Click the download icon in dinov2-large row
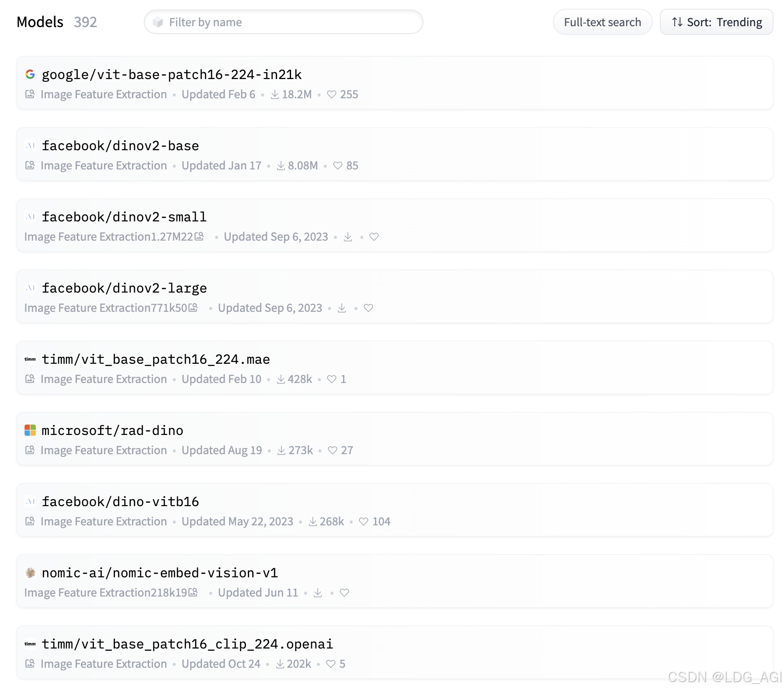The image size is (784, 690). click(342, 308)
